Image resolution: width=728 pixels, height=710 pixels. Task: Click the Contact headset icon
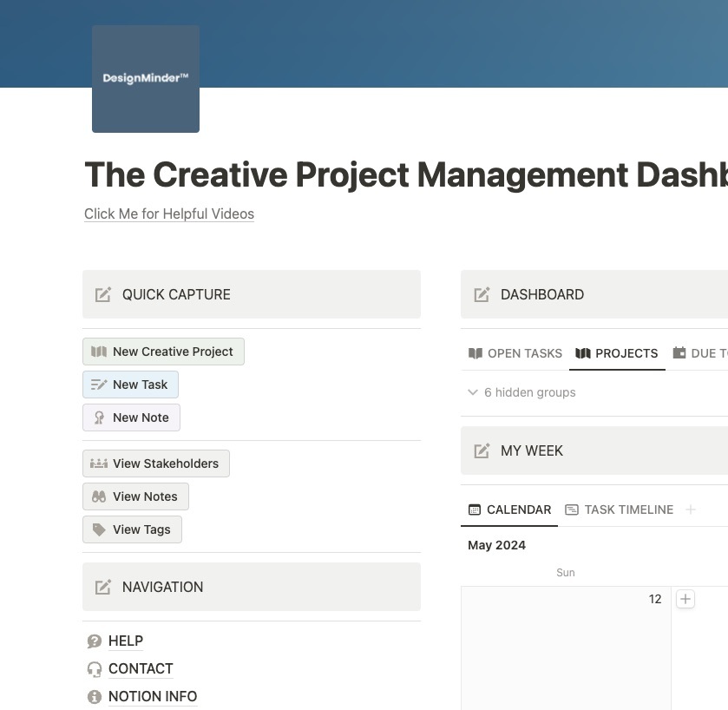(x=95, y=669)
